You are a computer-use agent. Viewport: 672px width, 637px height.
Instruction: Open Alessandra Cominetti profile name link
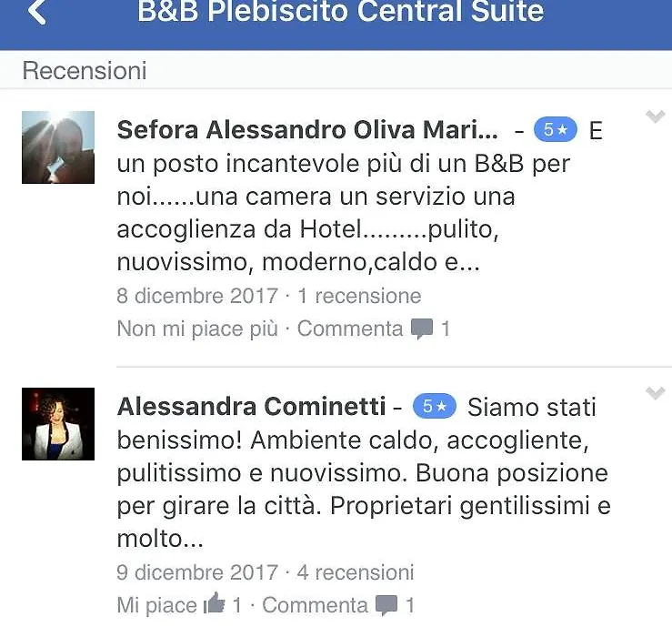pyautogui.click(x=251, y=406)
